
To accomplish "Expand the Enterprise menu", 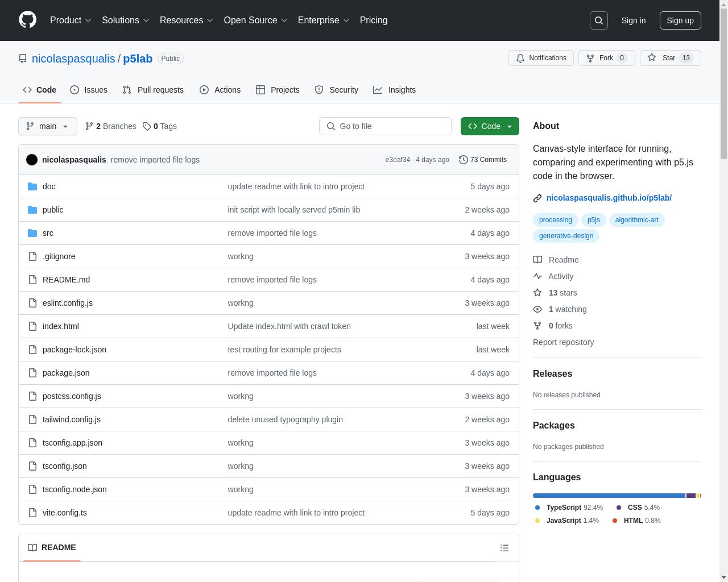I will pyautogui.click(x=324, y=20).
